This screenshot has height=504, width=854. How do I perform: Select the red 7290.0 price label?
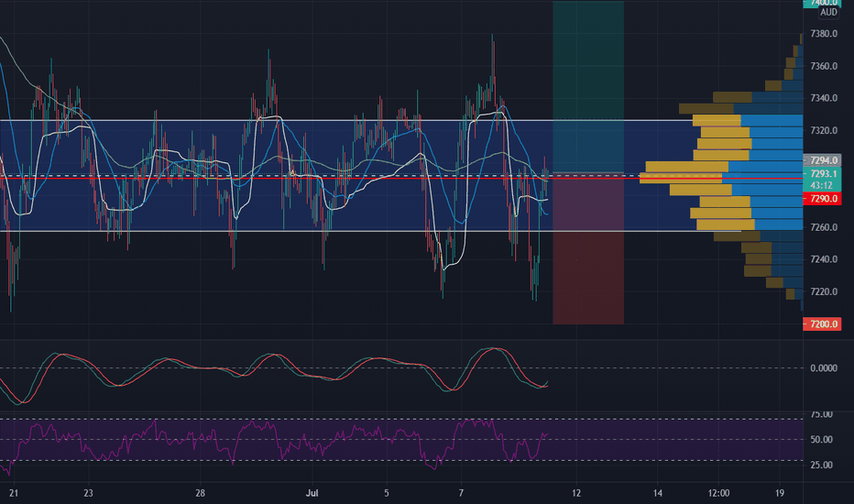coord(823,199)
